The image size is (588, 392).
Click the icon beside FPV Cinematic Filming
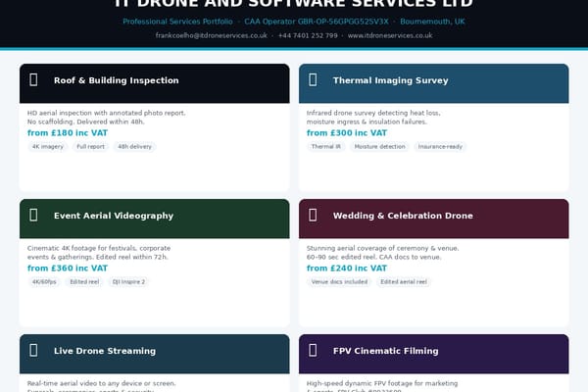313,351
